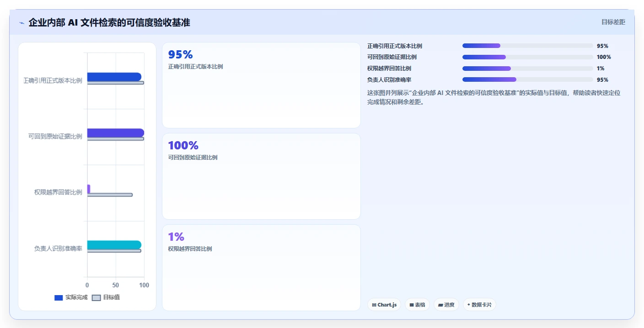
Task: Click the 可回到原始证据比例 chart axis label
Action: (55, 136)
